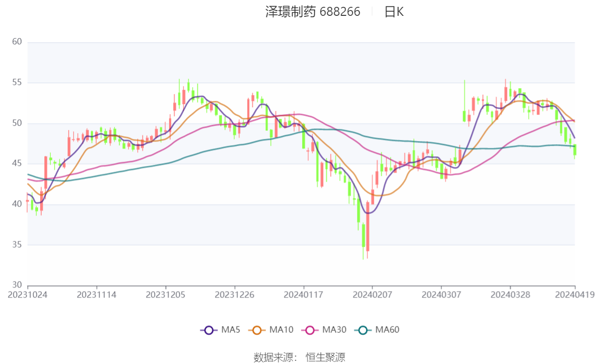Pick the 20231226 date tick label
This screenshot has width=599, height=364.
(235, 295)
